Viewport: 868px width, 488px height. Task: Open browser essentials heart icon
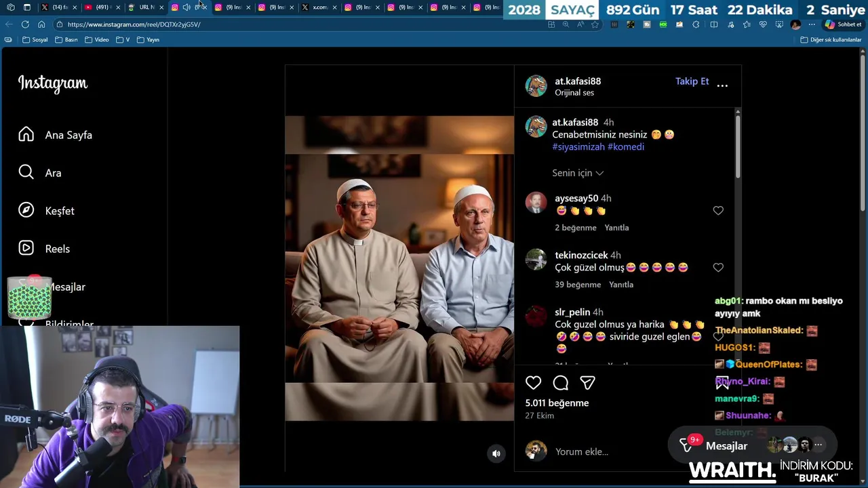click(763, 24)
